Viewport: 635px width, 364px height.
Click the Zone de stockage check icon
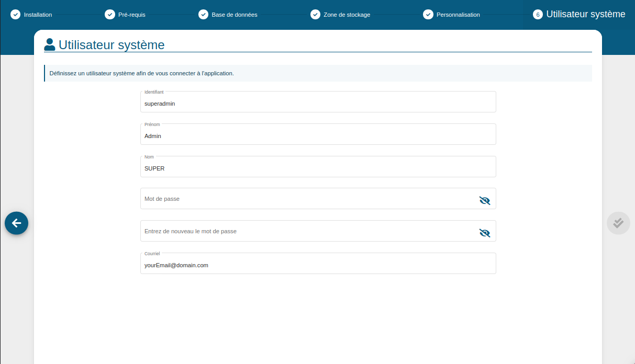(316, 14)
